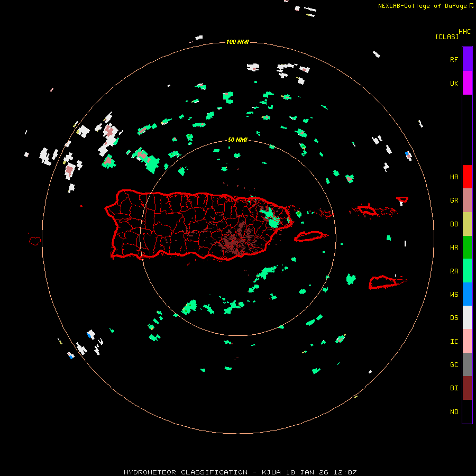Click the BI brown legend swatch
The image size is (476, 476).
coord(467,388)
